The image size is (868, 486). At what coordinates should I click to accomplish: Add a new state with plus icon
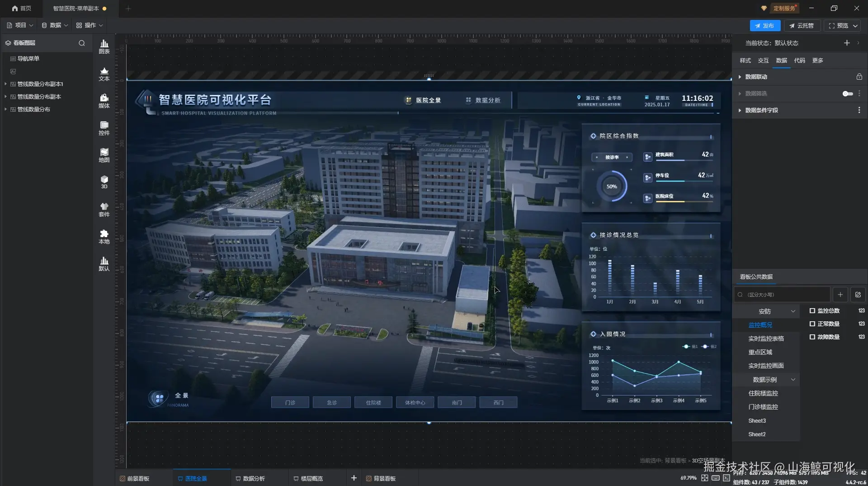[847, 43]
